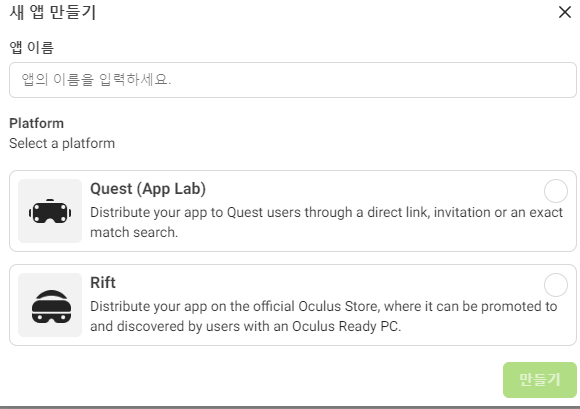The height and width of the screenshot is (409, 580).
Task: Select the Rift radio button
Action: point(555,285)
